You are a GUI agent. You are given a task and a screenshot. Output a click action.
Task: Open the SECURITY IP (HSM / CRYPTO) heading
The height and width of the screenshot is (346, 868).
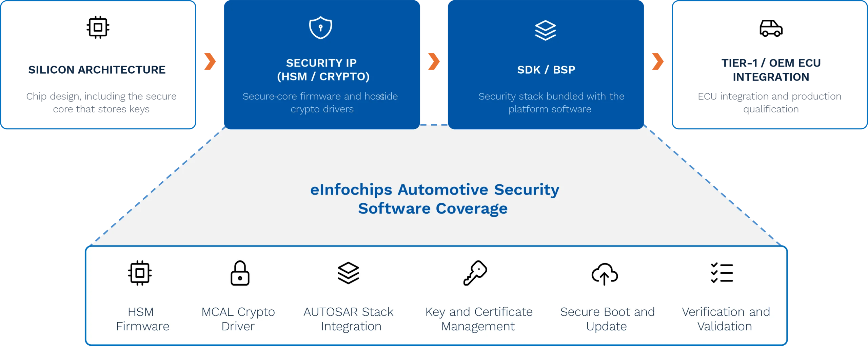(322, 70)
